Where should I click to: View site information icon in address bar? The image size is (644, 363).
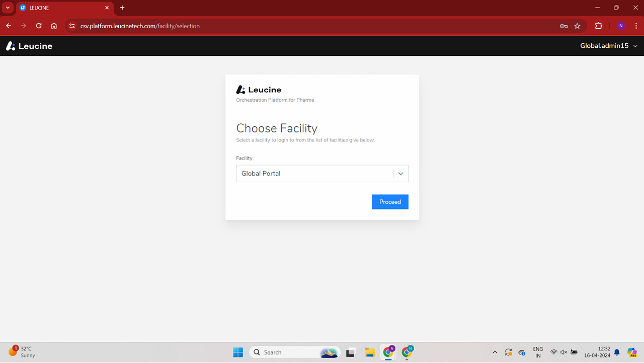point(71,26)
